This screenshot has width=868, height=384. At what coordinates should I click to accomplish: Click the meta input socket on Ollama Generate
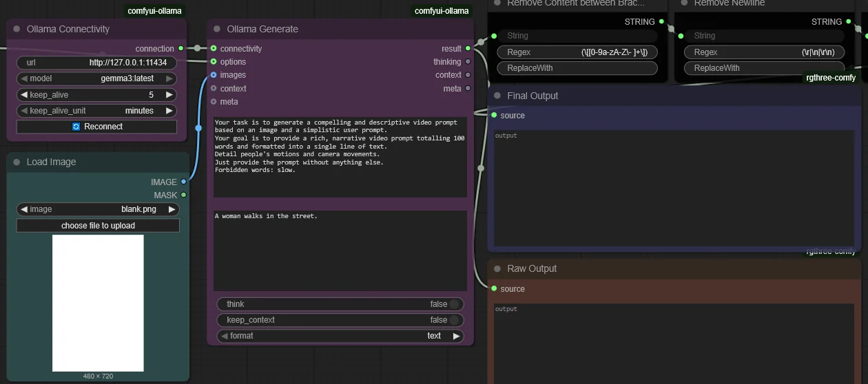coord(214,101)
